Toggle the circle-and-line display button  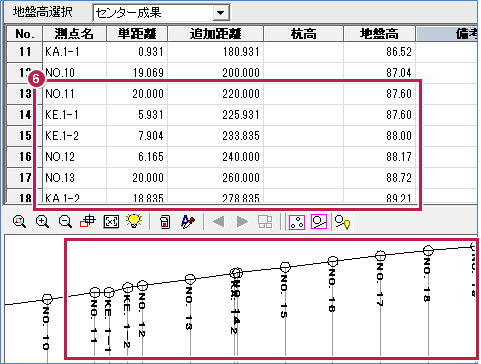(x=319, y=222)
